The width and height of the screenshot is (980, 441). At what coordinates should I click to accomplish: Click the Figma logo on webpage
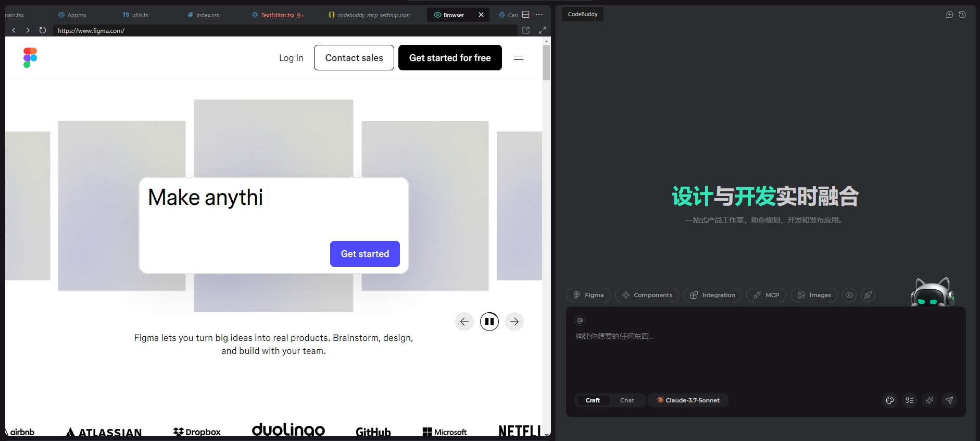coord(30,58)
